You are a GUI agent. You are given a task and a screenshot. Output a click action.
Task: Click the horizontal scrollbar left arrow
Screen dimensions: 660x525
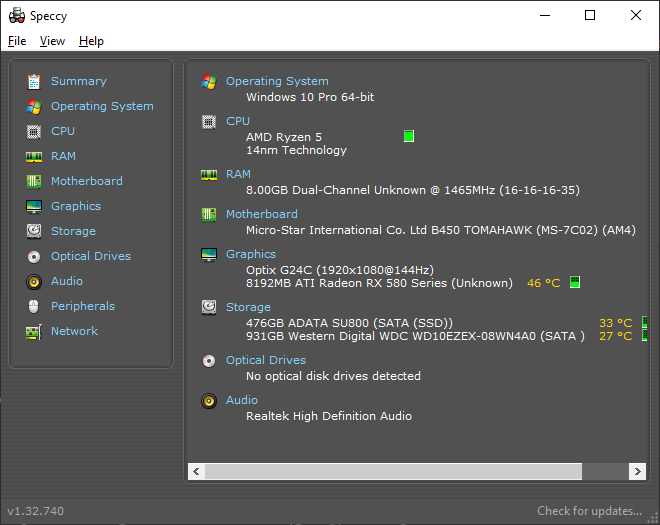[x=196, y=472]
